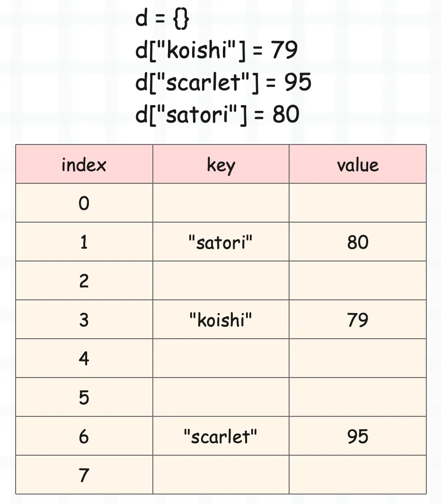Screen dimensions: 441x504
Task: Click the "index" column header
Action: [84, 164]
